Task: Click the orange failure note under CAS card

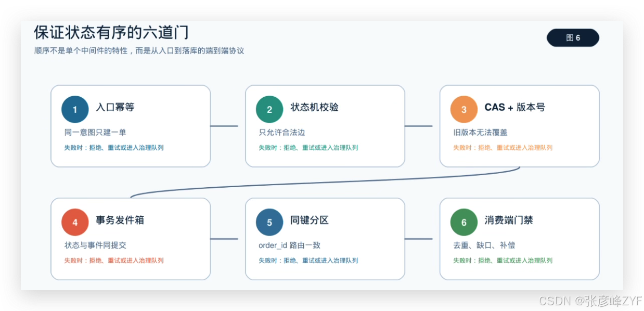Action: click(x=503, y=148)
